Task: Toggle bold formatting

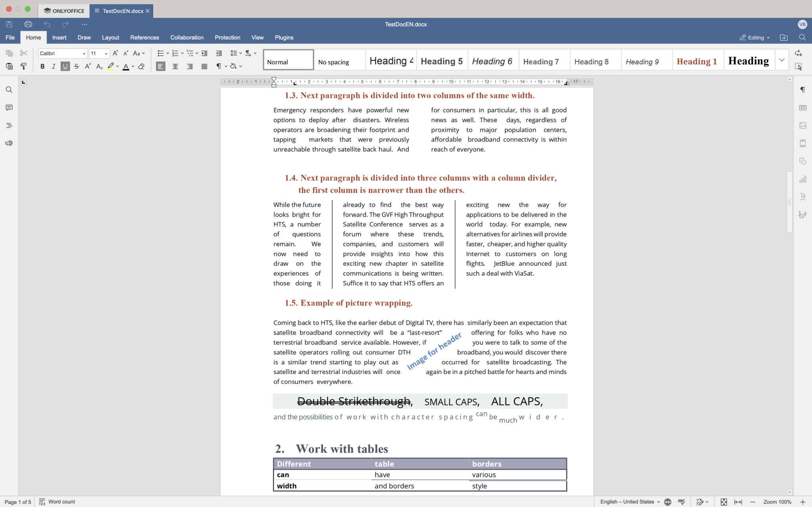Action: tap(42, 66)
